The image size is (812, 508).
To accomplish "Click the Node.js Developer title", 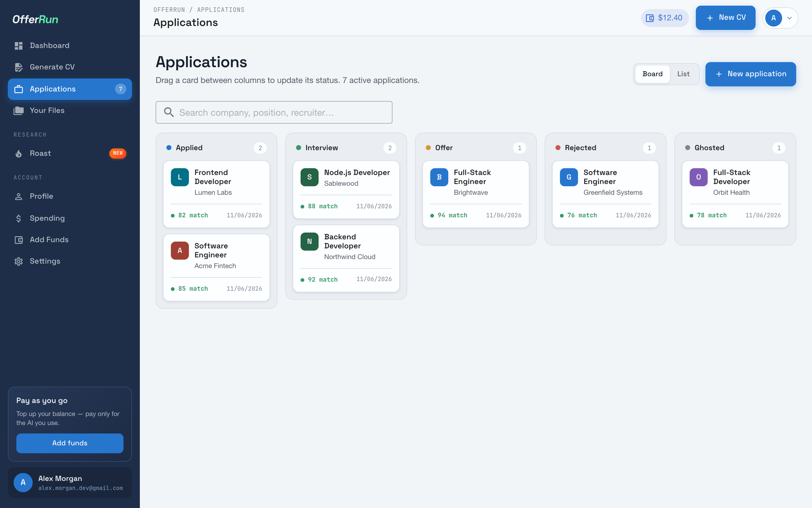I will click(357, 172).
